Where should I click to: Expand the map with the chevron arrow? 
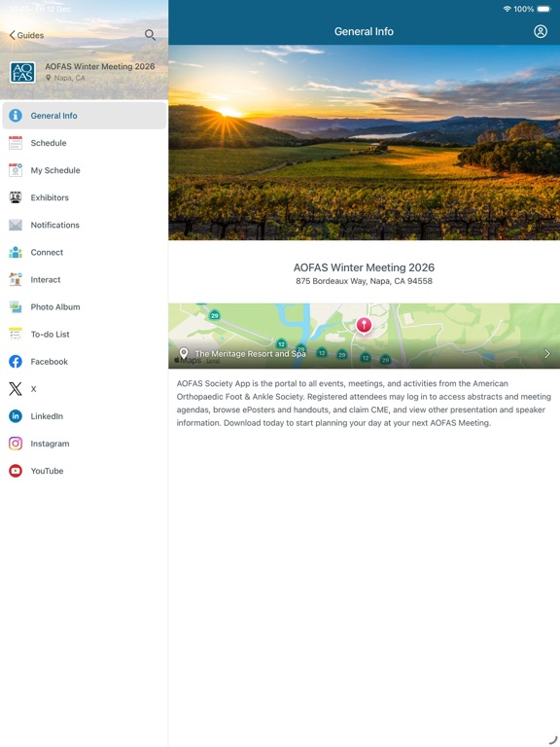coord(547,353)
